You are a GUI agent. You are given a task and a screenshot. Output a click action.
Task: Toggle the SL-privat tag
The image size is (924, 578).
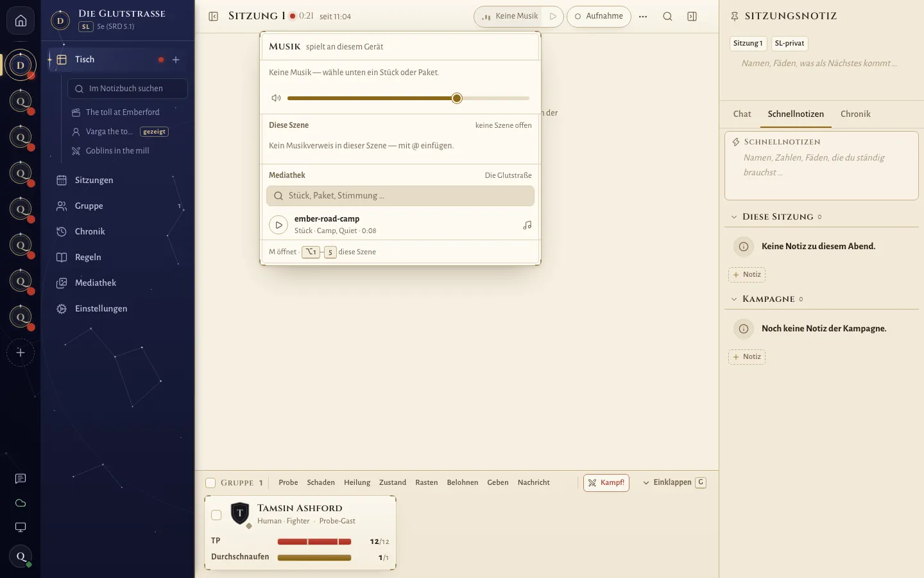pos(789,43)
